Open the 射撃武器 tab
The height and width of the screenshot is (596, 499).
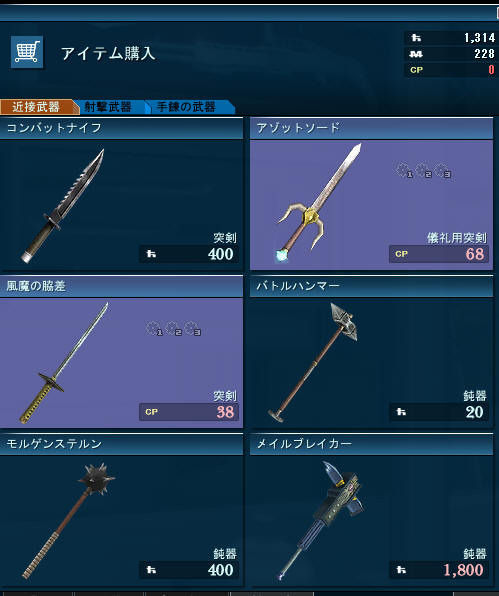(x=108, y=107)
